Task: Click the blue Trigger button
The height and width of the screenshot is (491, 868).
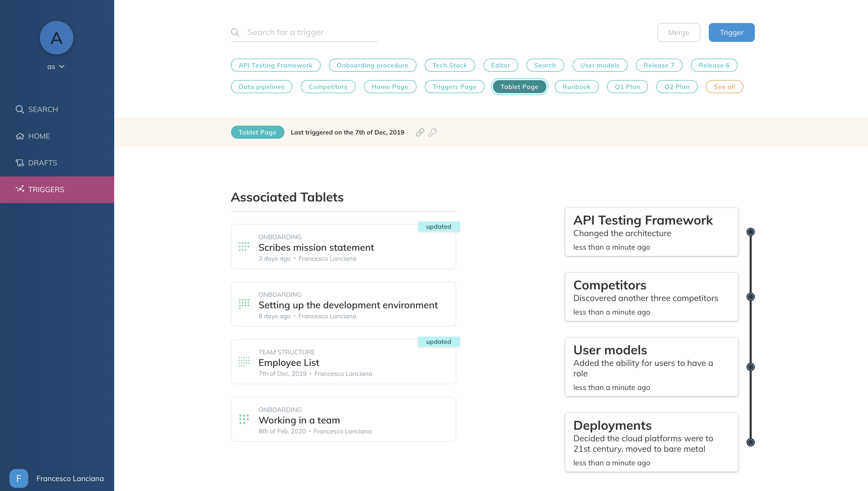Action: [731, 32]
